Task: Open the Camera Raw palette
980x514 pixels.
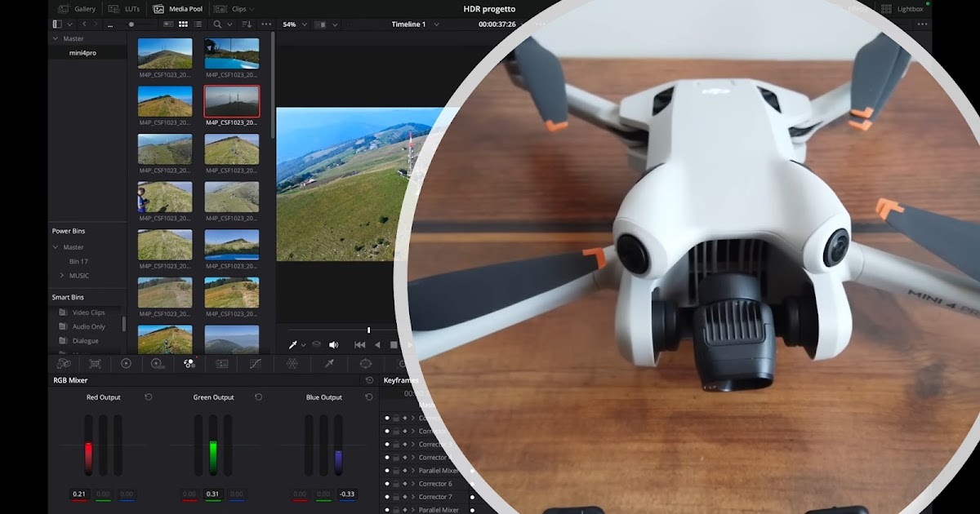Action: coord(64,364)
